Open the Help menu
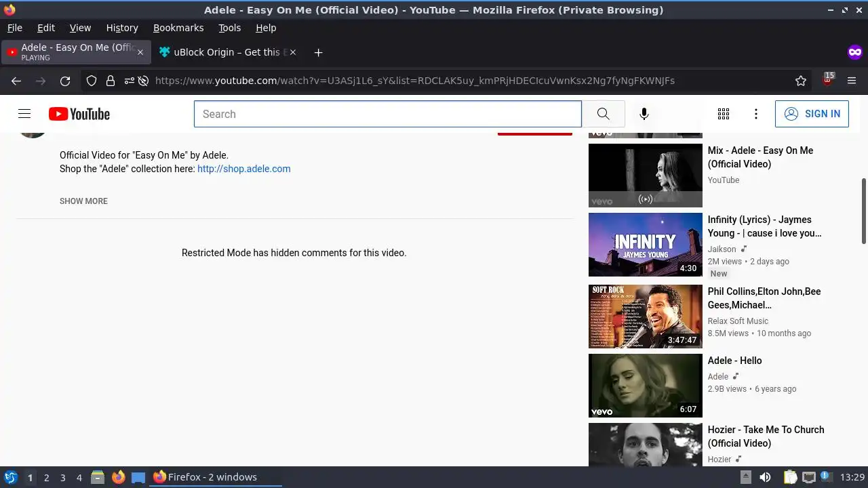868x488 pixels. tap(266, 28)
